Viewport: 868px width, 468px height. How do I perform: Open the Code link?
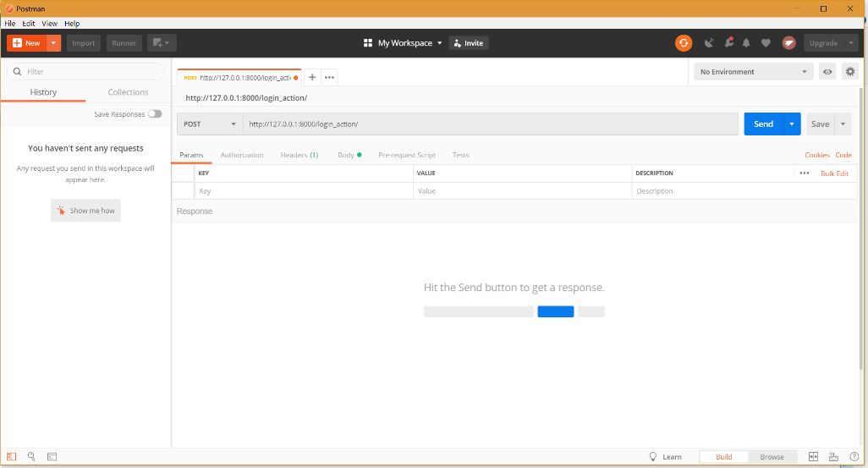click(843, 155)
